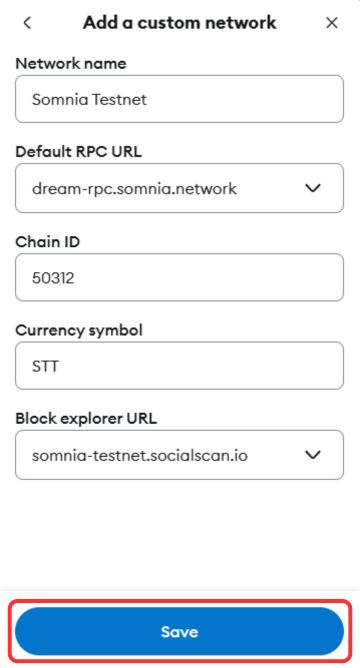Click the STT currency value
This screenshot has height=668, width=360.
coord(45,366)
